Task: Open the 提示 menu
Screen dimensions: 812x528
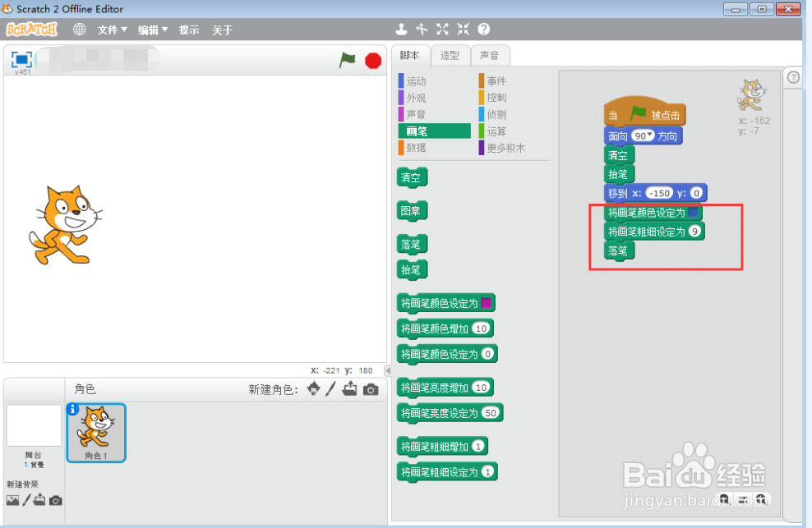Action: 189,30
